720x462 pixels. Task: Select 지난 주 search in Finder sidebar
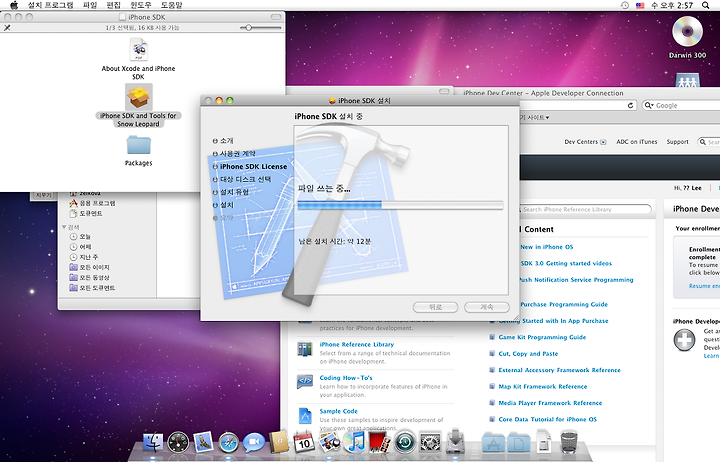[x=84, y=257]
